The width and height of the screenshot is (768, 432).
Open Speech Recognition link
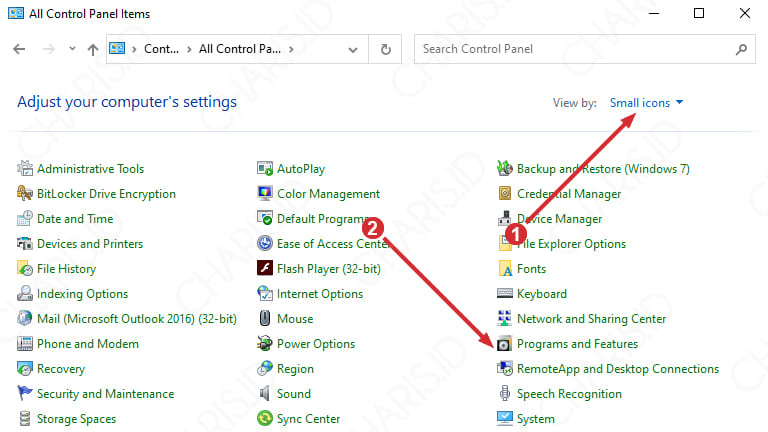569,394
